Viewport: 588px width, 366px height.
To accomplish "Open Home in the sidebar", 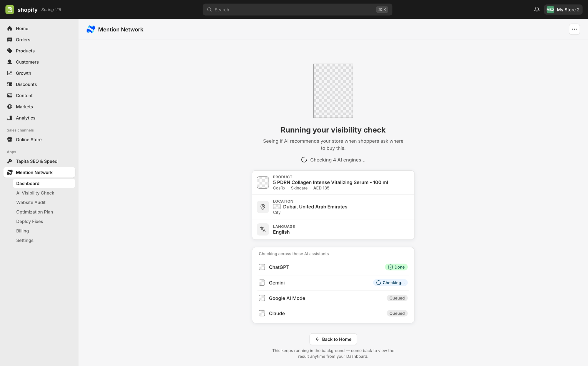I will pyautogui.click(x=39, y=29).
